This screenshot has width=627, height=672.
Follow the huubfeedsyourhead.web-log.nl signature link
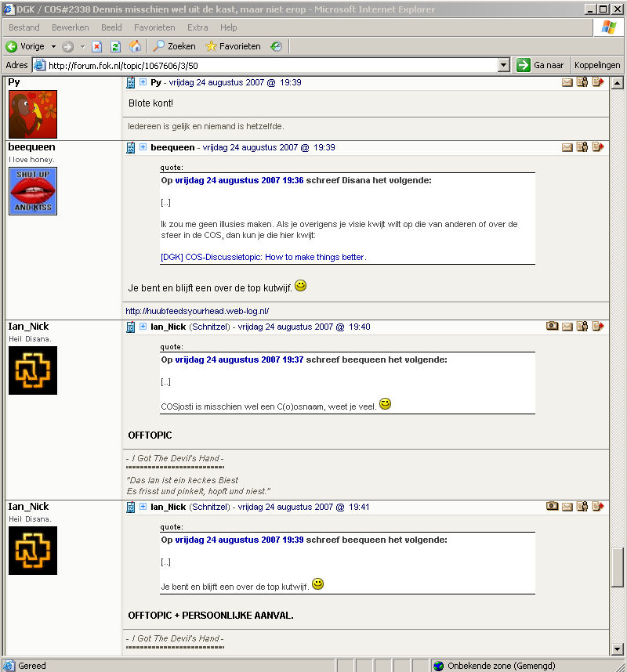point(197,311)
